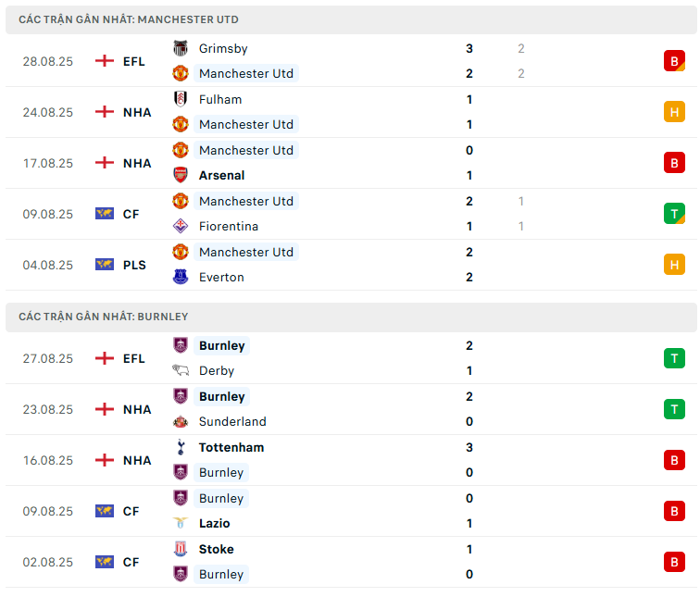Click the Grimsby club crest icon
Image resolution: width=700 pixels, height=597 pixels.
181,48
